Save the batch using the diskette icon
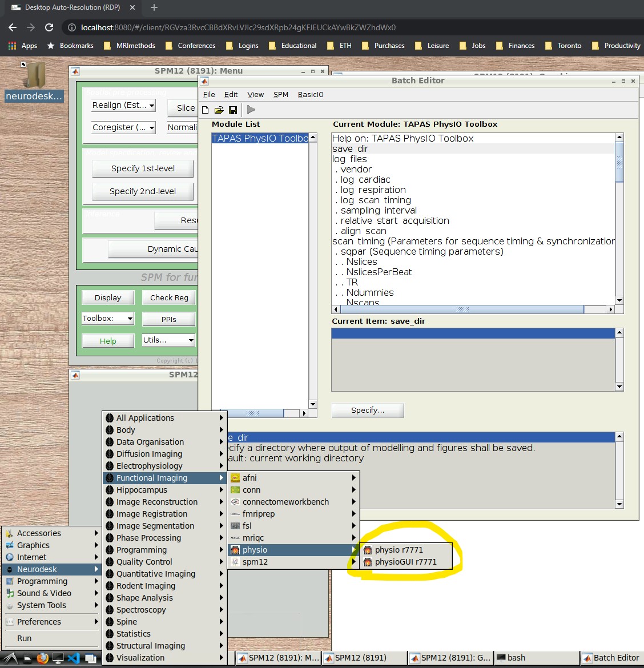 pyautogui.click(x=233, y=110)
